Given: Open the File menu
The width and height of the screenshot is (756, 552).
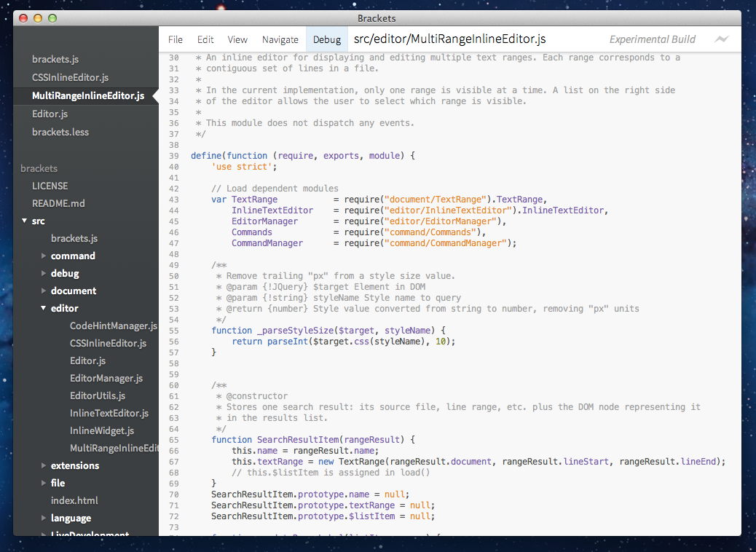Looking at the screenshot, I should point(175,39).
